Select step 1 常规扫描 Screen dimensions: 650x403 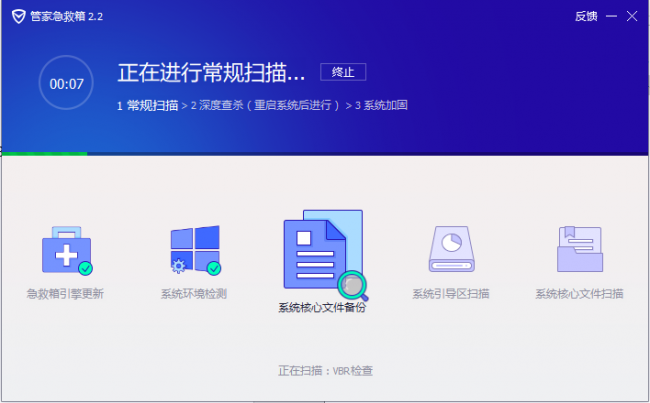[147, 106]
